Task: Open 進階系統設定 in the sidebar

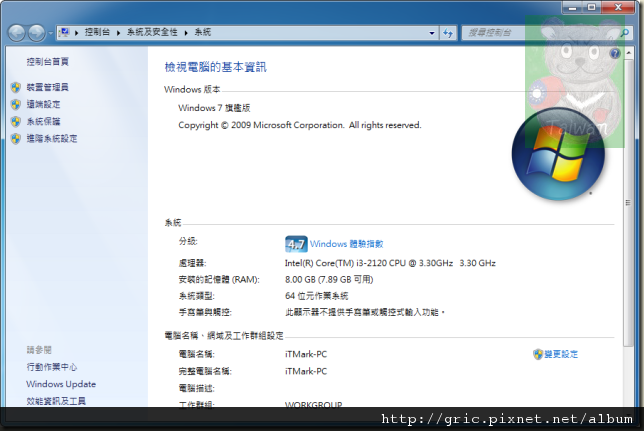Action: (x=52, y=138)
